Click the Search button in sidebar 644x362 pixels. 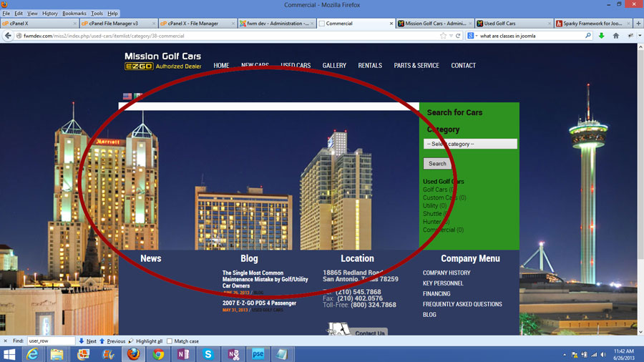(437, 163)
